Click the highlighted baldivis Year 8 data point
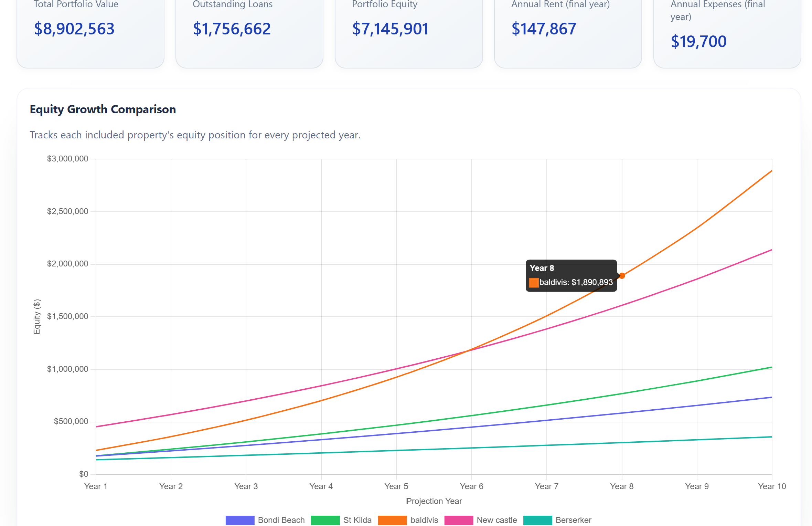The image size is (812, 526). click(x=622, y=276)
